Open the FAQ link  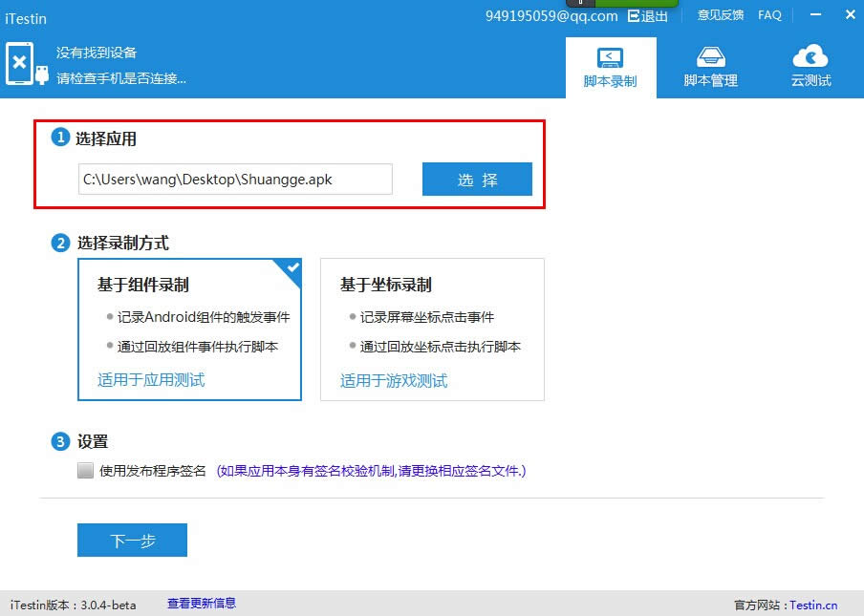coord(769,15)
